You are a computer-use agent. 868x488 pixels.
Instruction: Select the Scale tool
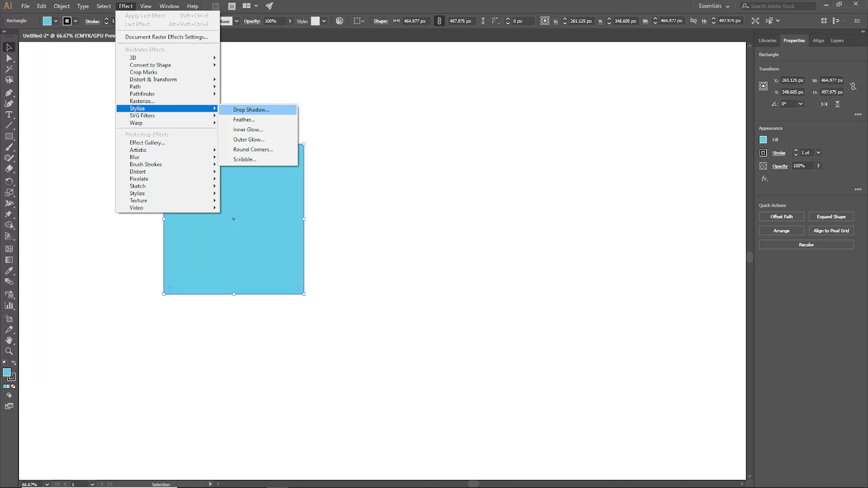pos(9,192)
